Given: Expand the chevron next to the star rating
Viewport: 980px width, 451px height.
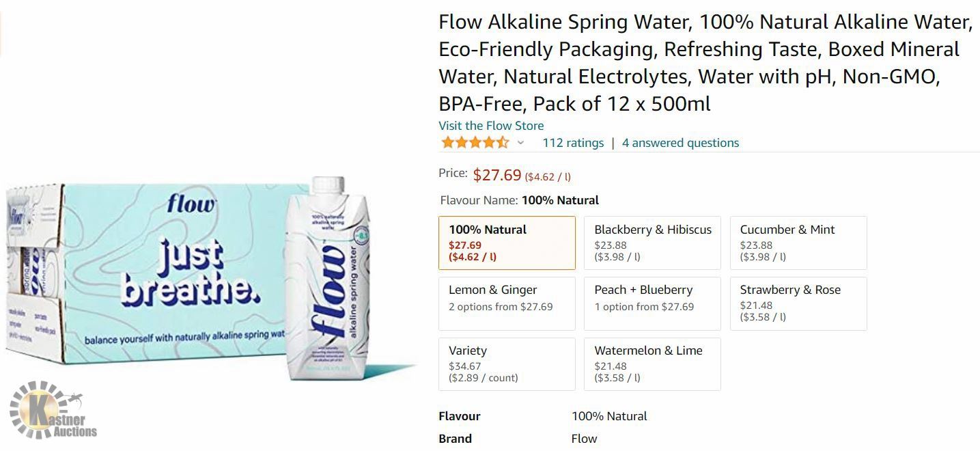Looking at the screenshot, I should click(520, 143).
